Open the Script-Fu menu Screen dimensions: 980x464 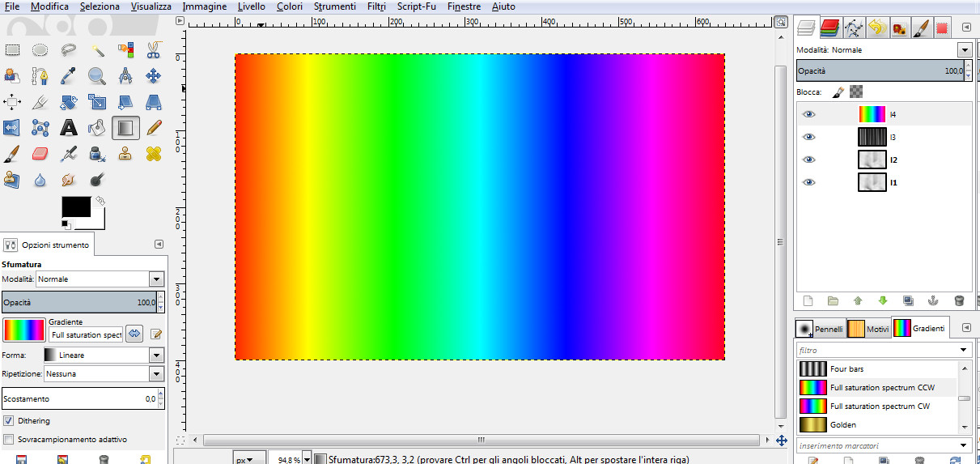[417, 6]
